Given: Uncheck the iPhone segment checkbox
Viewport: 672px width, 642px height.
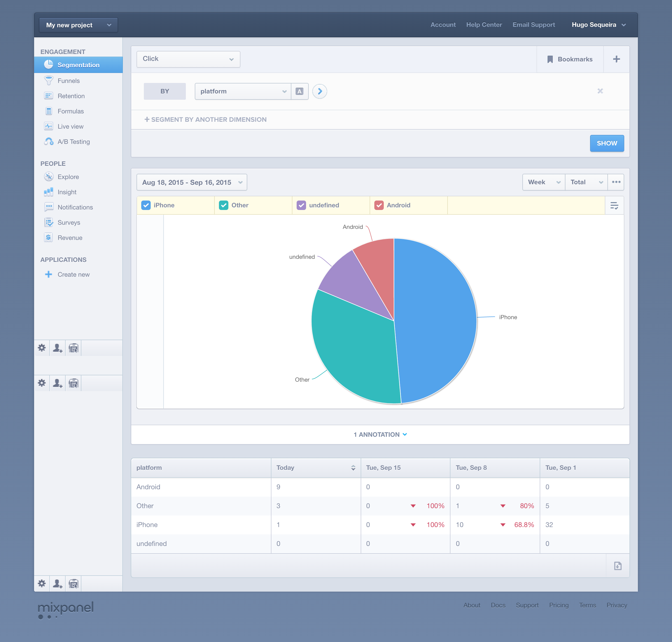Looking at the screenshot, I should tap(146, 205).
